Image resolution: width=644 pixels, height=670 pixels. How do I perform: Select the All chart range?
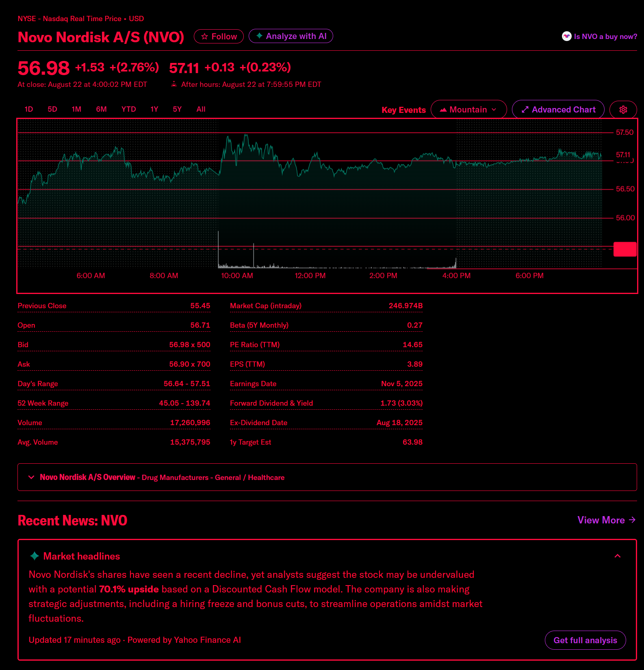coord(201,109)
